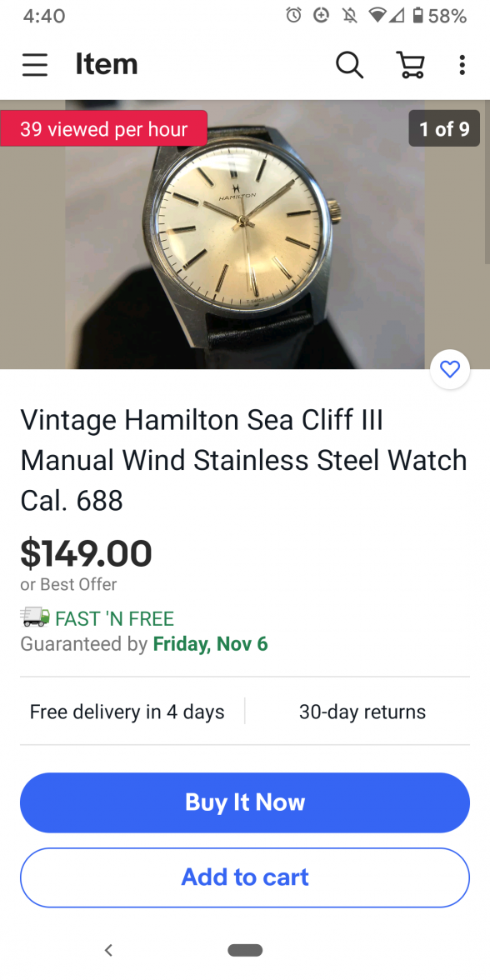Tap Free delivery in 4 days
This screenshot has height=980, width=490.
click(127, 712)
